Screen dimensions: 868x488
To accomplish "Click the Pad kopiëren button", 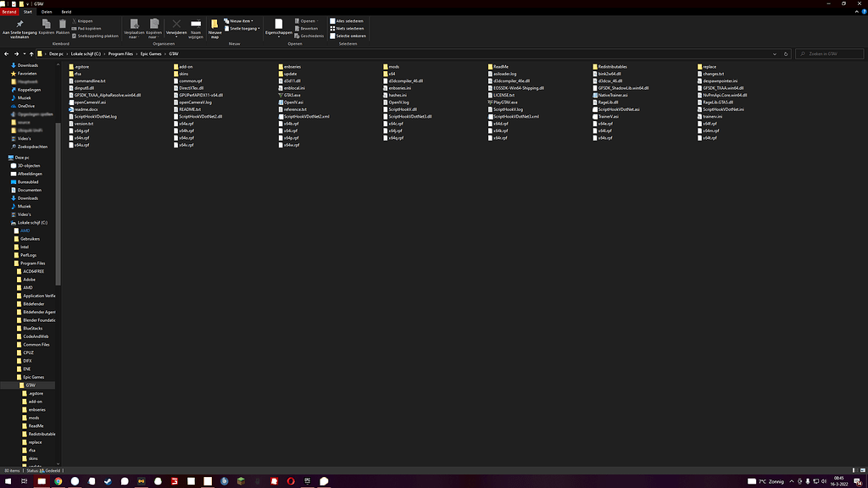I will (x=88, y=28).
